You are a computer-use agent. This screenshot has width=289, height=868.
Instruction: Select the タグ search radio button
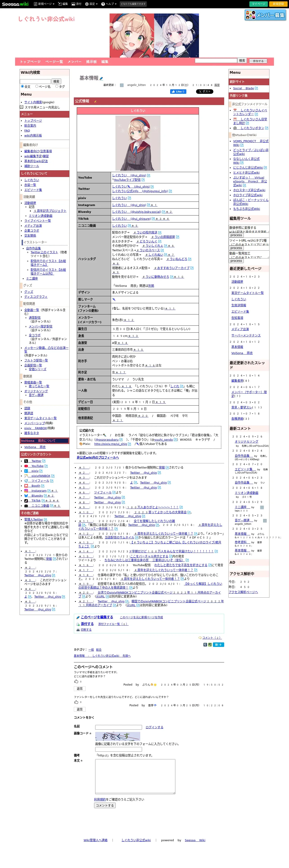[x=57, y=86]
